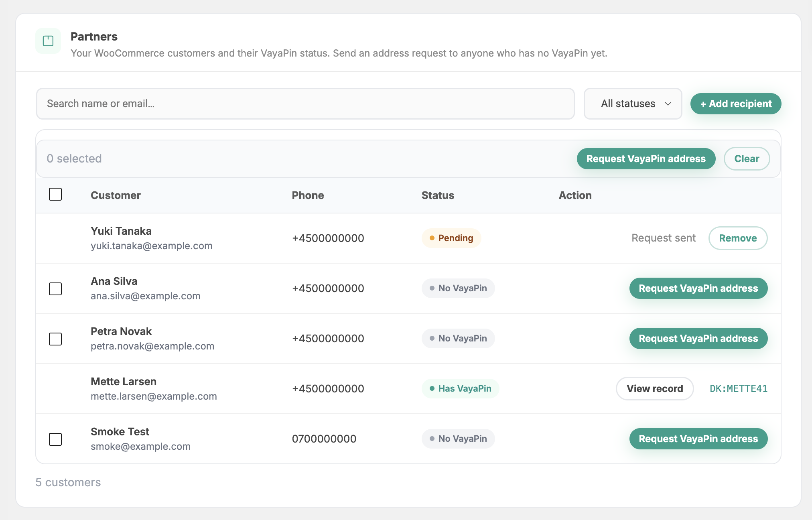812x520 pixels.
Task: Click the Action column header
Action: [x=575, y=195]
